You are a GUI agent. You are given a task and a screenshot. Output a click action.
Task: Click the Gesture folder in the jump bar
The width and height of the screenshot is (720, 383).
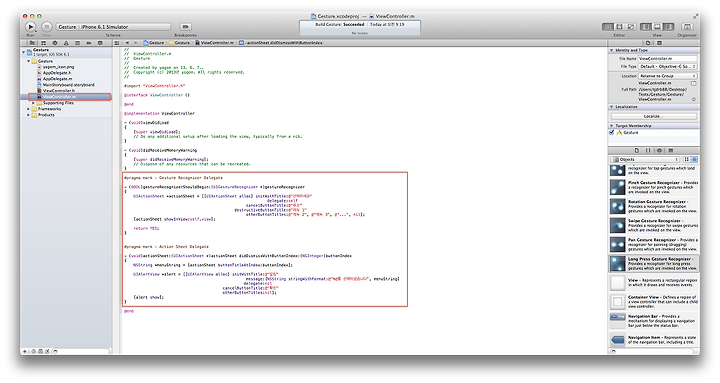(180, 43)
